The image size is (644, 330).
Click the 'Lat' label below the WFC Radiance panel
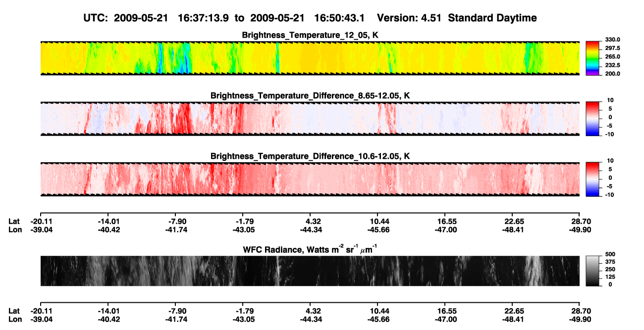[x=14, y=311]
